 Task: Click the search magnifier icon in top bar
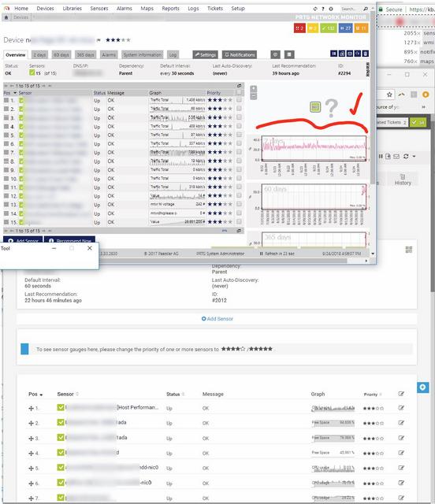366,9
